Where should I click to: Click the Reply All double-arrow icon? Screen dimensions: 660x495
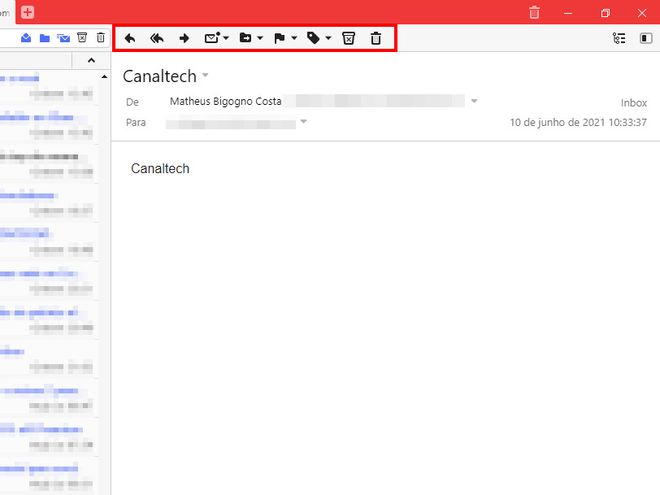coord(157,38)
